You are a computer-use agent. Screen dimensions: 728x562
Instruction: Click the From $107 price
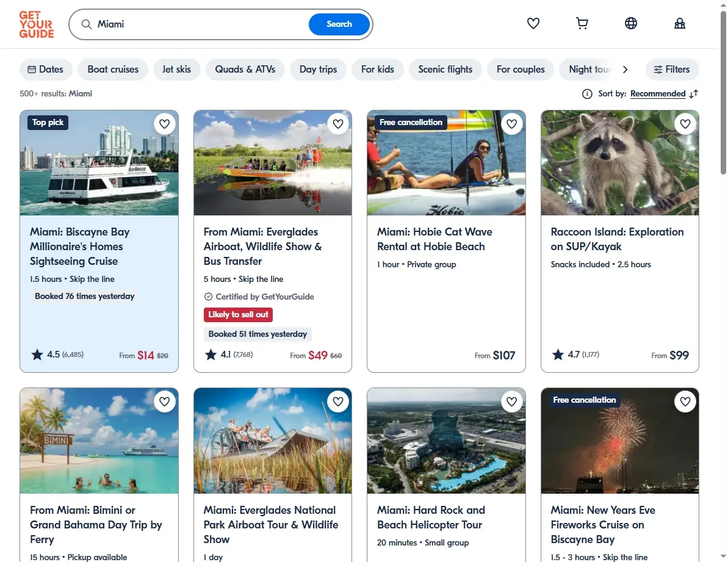point(495,356)
